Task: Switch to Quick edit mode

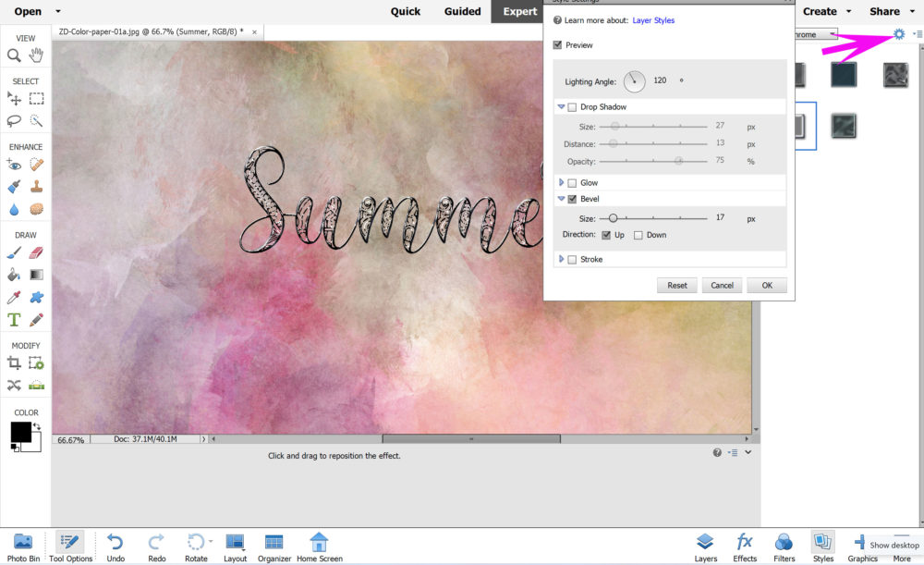Action: pyautogui.click(x=406, y=11)
